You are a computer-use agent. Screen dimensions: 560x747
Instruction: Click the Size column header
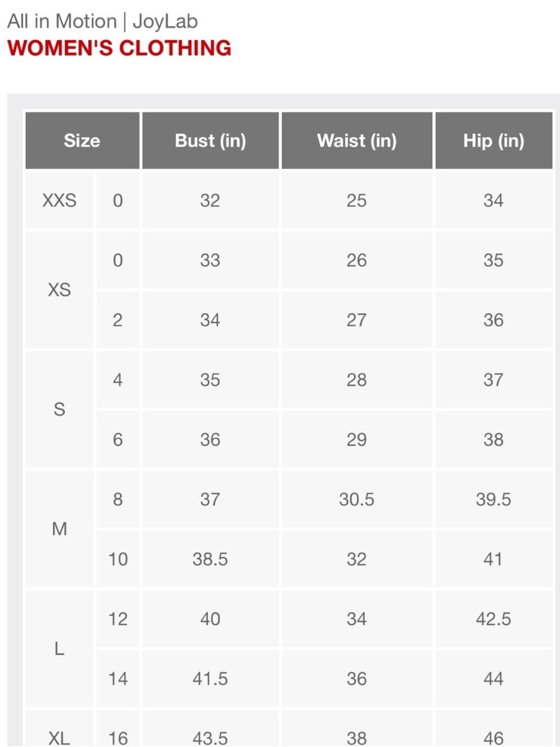[82, 140]
